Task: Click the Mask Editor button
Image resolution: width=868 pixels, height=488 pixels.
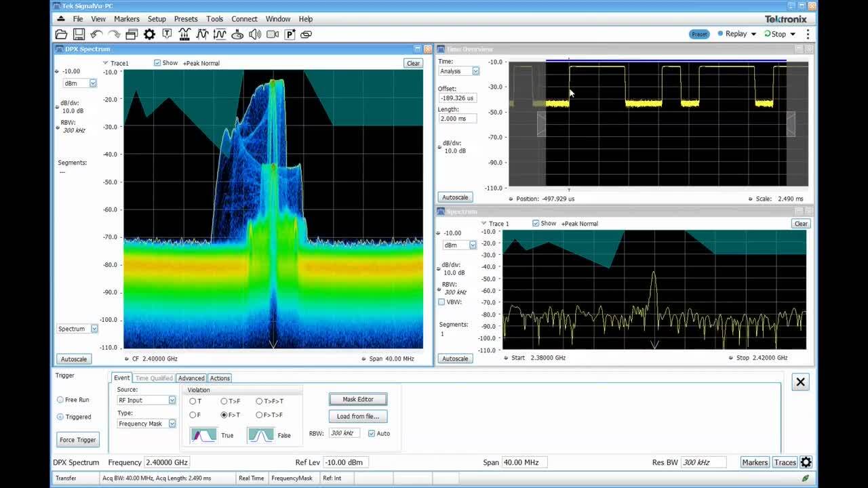Action: click(x=357, y=399)
